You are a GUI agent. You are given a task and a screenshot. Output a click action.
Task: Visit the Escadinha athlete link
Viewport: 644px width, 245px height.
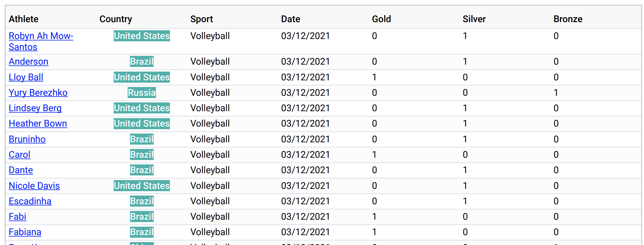pyautogui.click(x=30, y=201)
